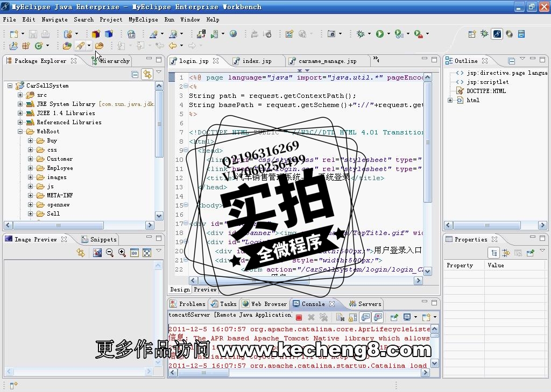Image resolution: width=551 pixels, height=392 pixels.
Task: Expand the src folder node
Action: click(x=20, y=95)
